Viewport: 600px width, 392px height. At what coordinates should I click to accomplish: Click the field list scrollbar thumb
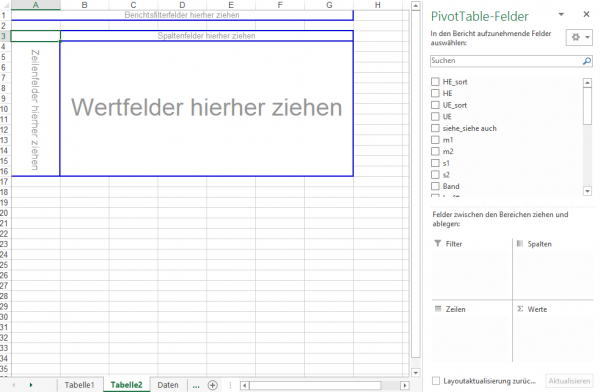pos(587,106)
